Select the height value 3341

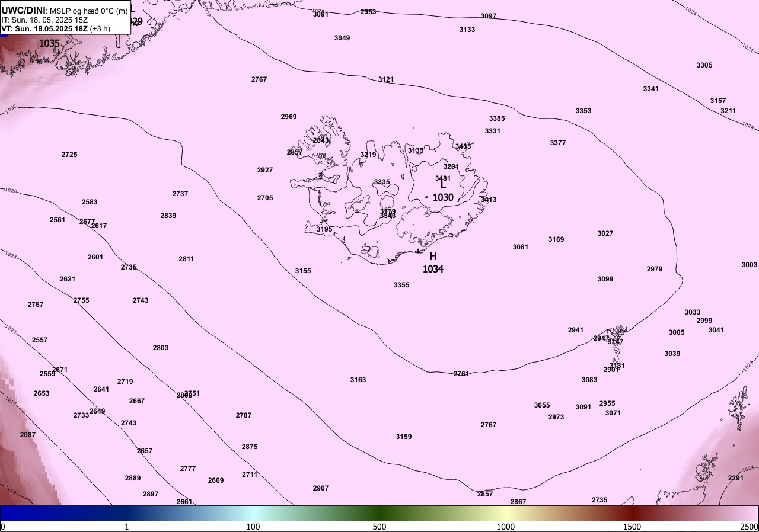651,89
